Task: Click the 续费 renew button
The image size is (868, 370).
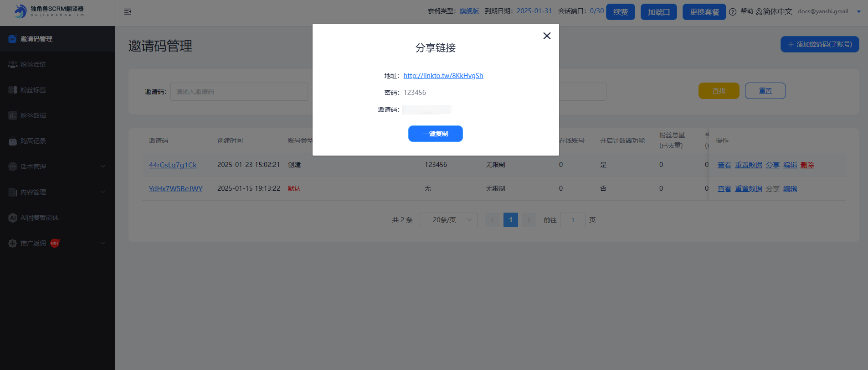Action: [620, 12]
